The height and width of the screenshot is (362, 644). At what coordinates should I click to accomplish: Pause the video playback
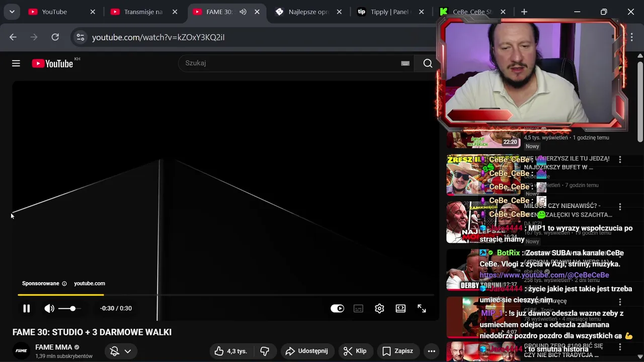[x=27, y=309]
